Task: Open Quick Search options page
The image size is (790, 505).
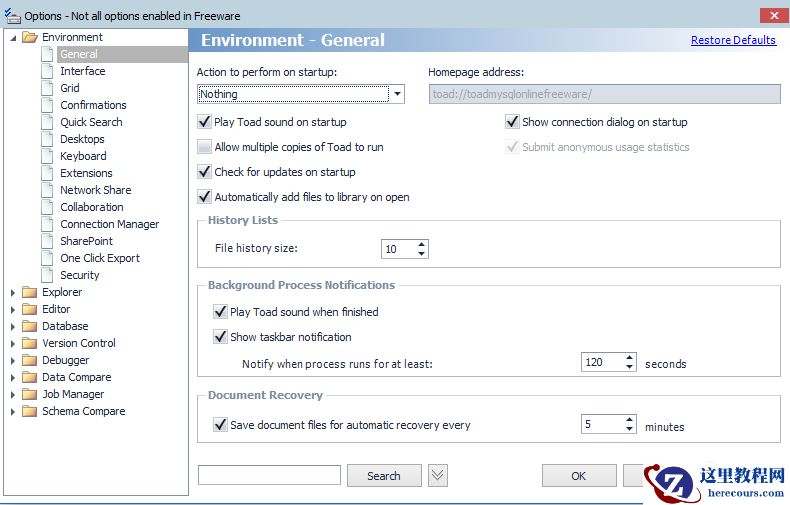Action: point(91,122)
